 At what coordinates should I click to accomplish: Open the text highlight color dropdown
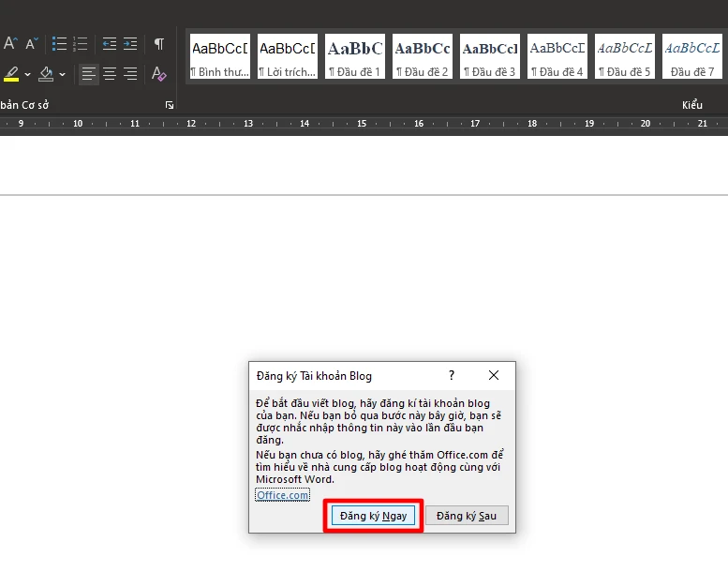pyautogui.click(x=28, y=74)
